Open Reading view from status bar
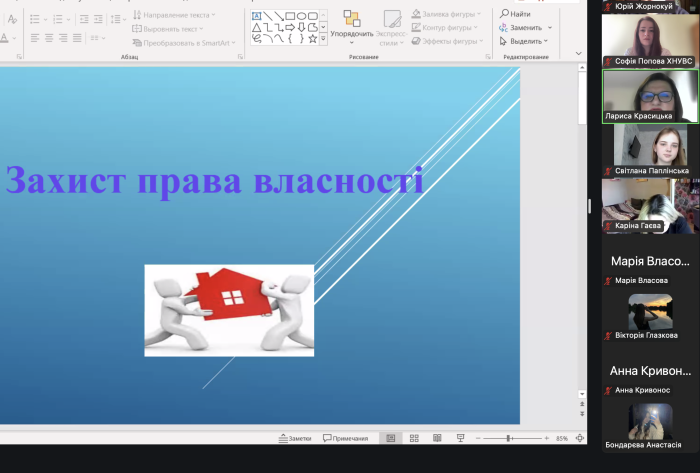 [437, 438]
